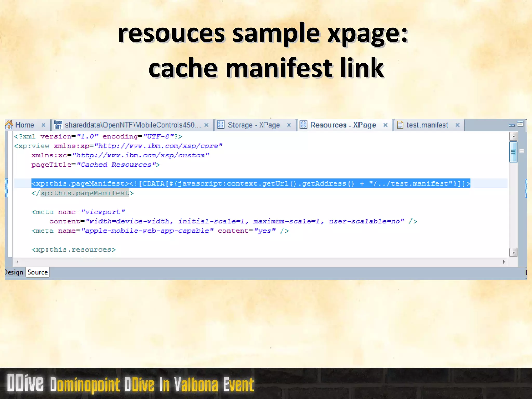Screen dimensions: 532x399
Task: Maximize the editor pane
Action: pyautogui.click(x=520, y=124)
